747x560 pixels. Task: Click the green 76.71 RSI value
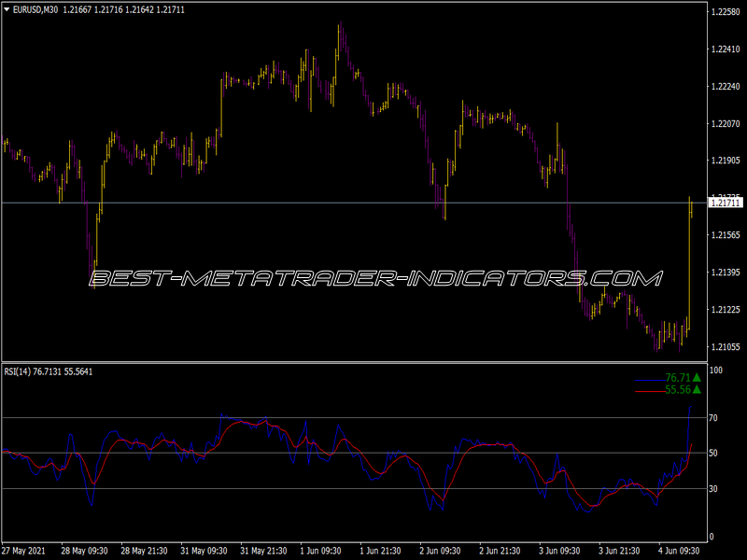coord(678,378)
